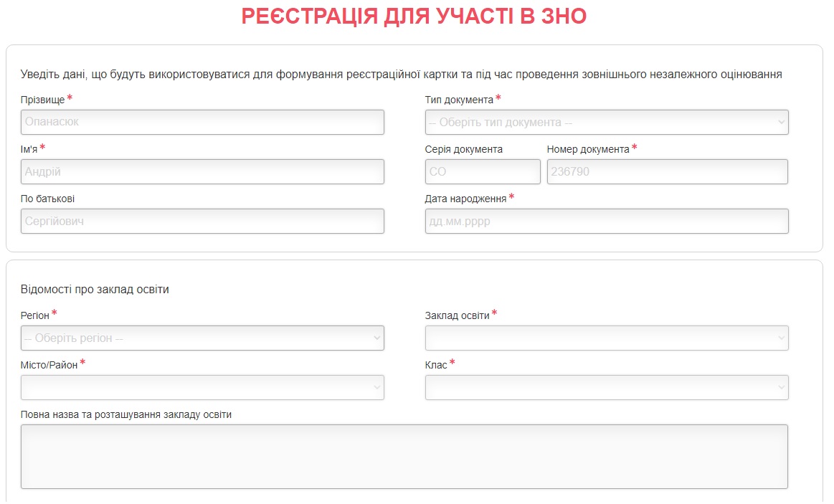Click the Номер документа field
The image size is (834, 504).
pyautogui.click(x=667, y=171)
